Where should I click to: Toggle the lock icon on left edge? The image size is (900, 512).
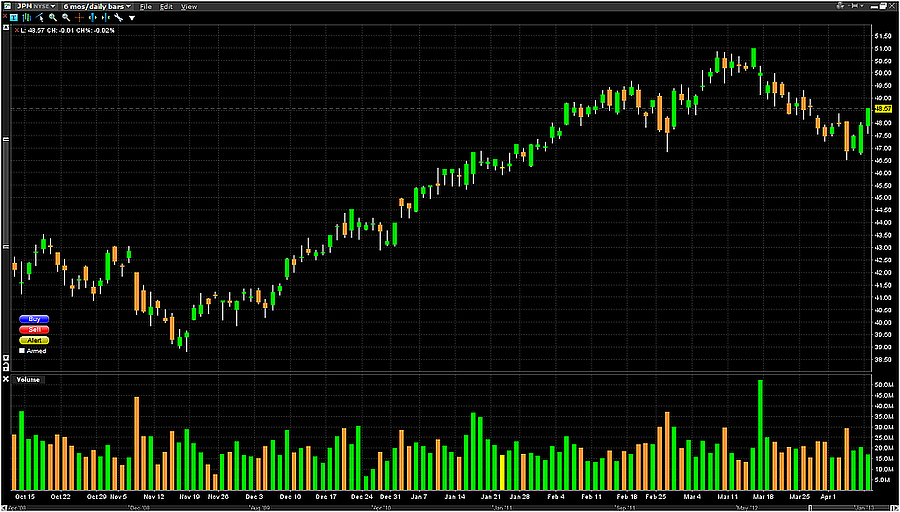coord(4,30)
